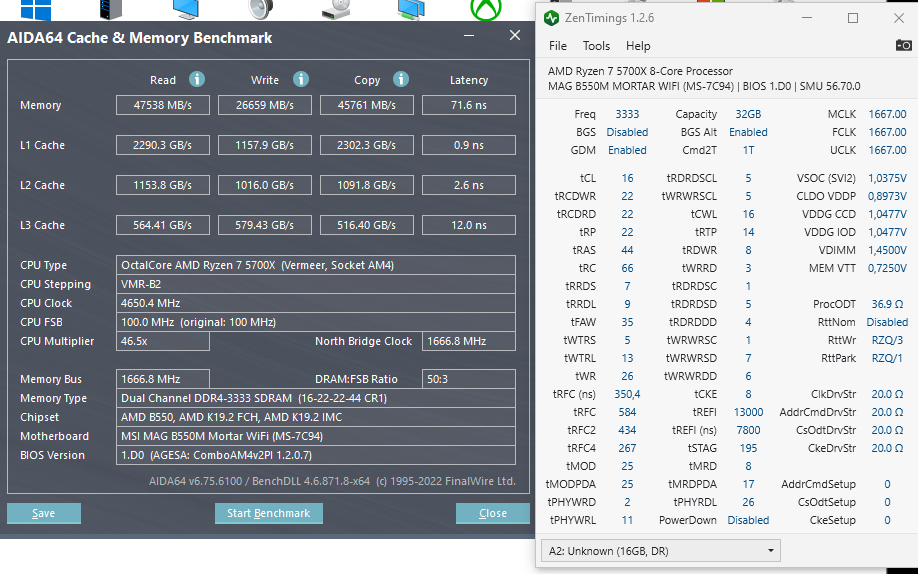Click the AMD Ryzen 7 5700X 8-Core Processor text
The image size is (918, 574).
coord(640,71)
